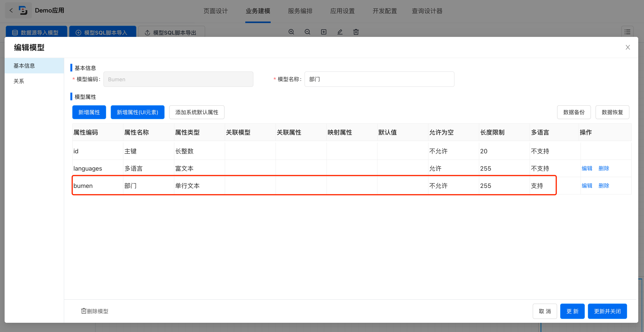Click the 模型SQL脚本导入 button
The width and height of the screenshot is (644, 332).
103,32
